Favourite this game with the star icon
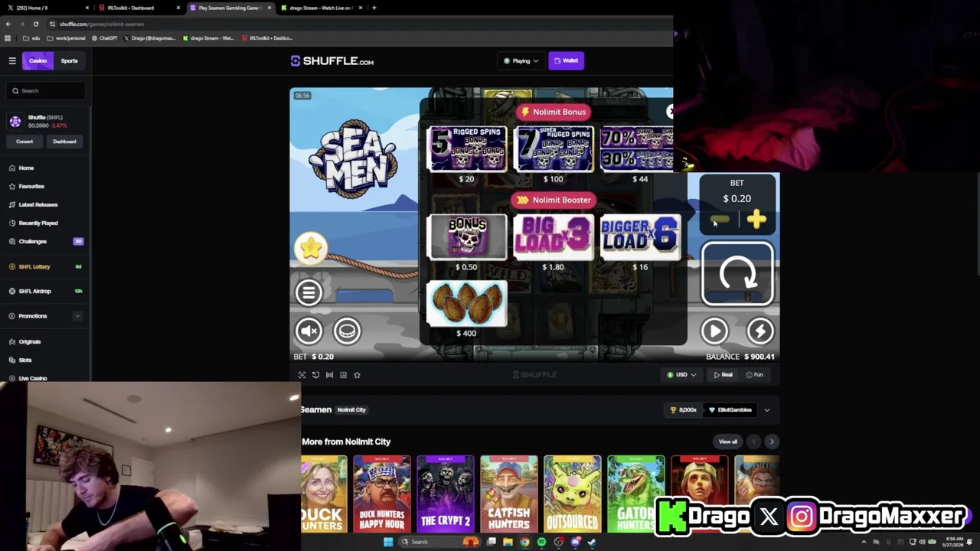 [357, 375]
